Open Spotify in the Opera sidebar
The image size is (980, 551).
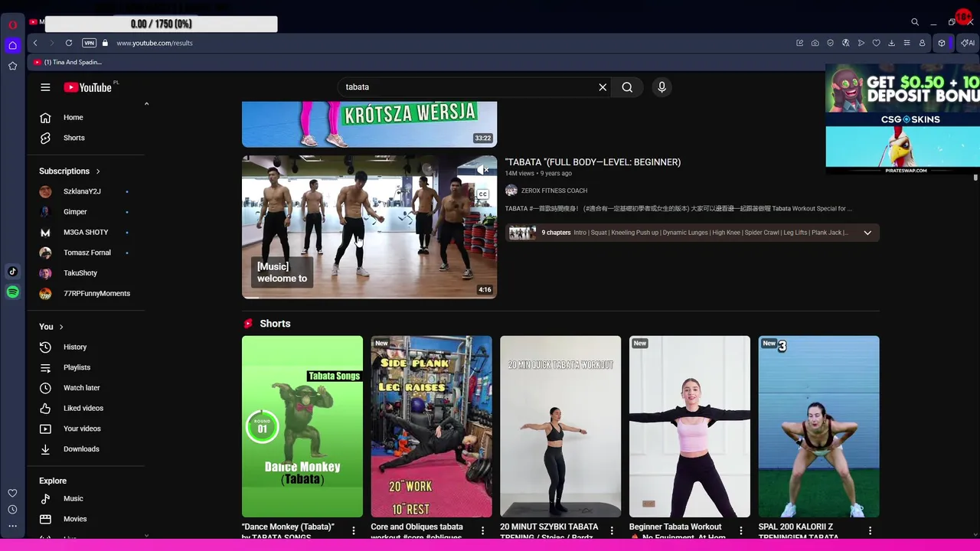pos(12,292)
